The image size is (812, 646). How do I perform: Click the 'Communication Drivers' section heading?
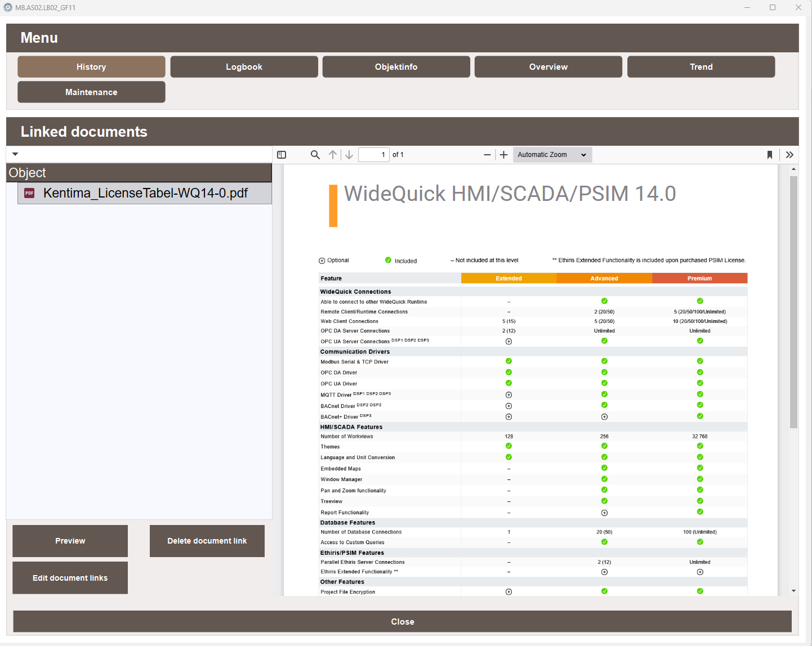click(x=355, y=352)
